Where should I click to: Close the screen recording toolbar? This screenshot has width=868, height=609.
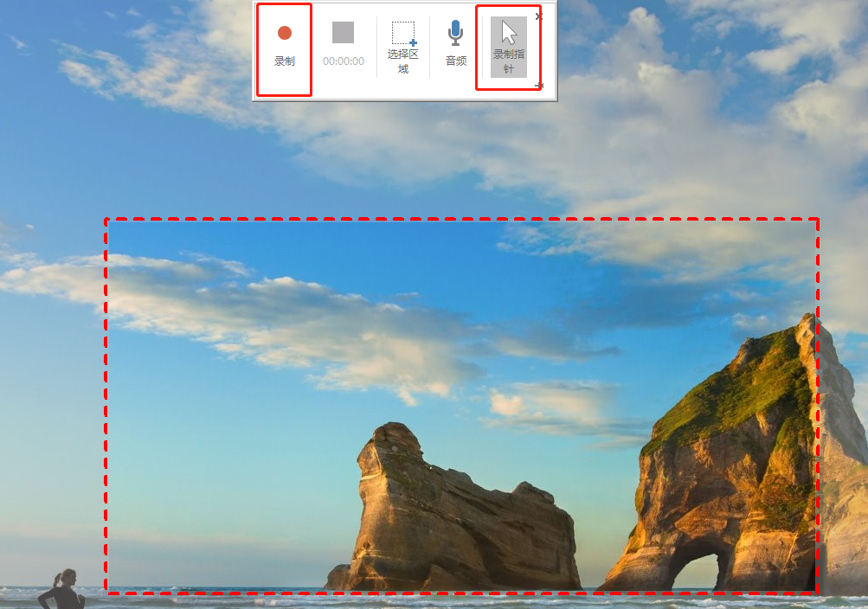tap(539, 16)
